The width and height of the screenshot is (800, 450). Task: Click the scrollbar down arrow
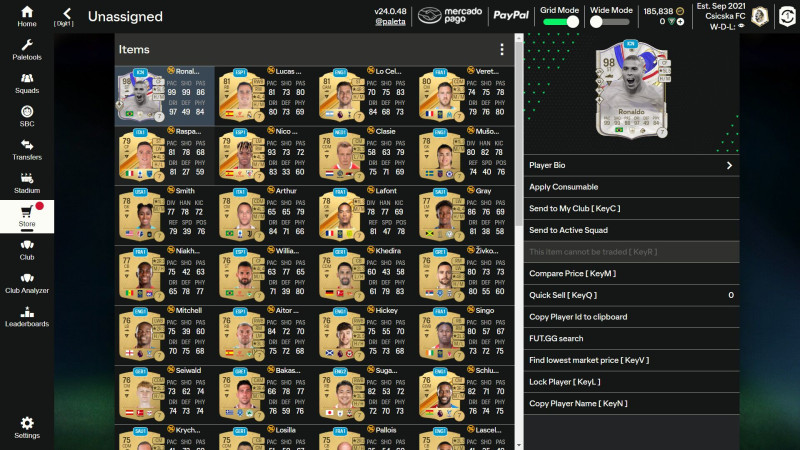point(519,445)
